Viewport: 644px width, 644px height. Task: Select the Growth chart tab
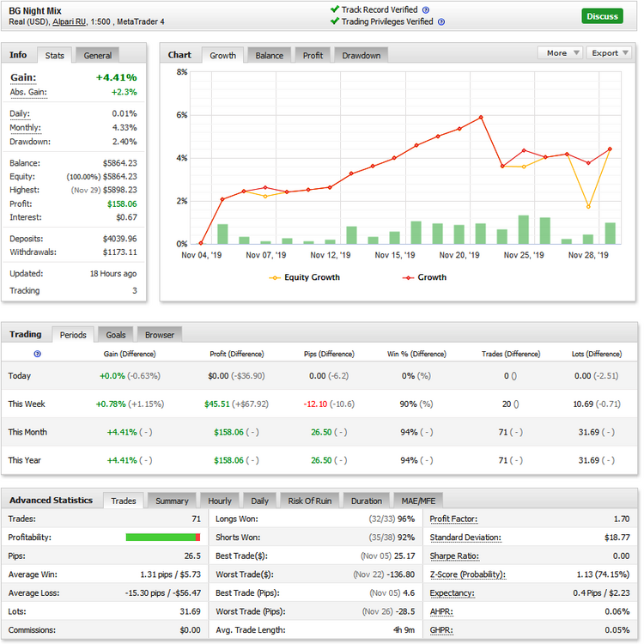(x=223, y=56)
